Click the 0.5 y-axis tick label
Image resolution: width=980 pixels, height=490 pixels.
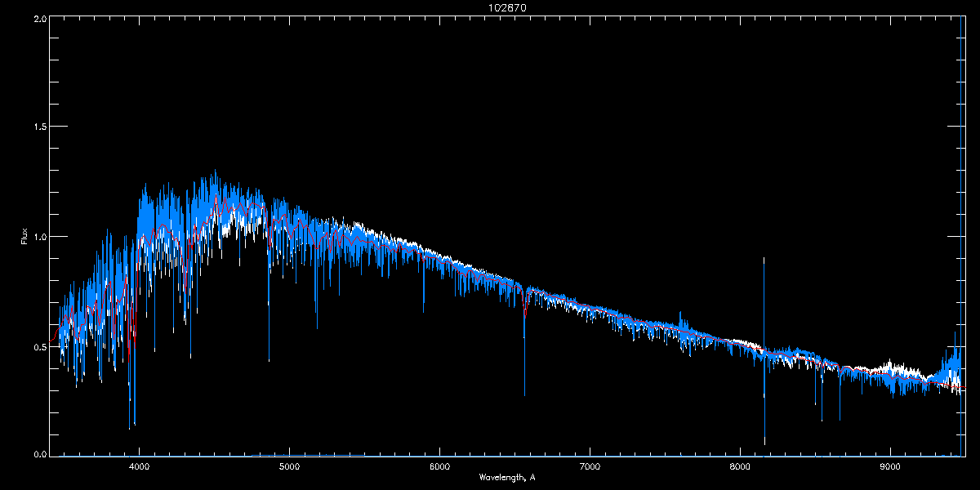pyautogui.click(x=39, y=346)
